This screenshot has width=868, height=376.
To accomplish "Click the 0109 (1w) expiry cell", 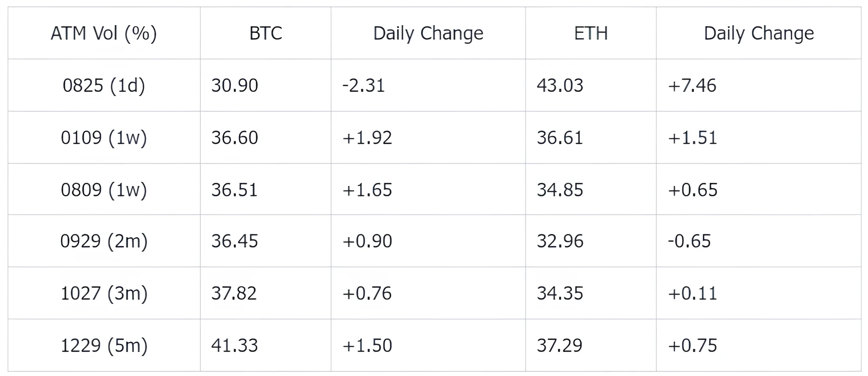I will [104, 137].
